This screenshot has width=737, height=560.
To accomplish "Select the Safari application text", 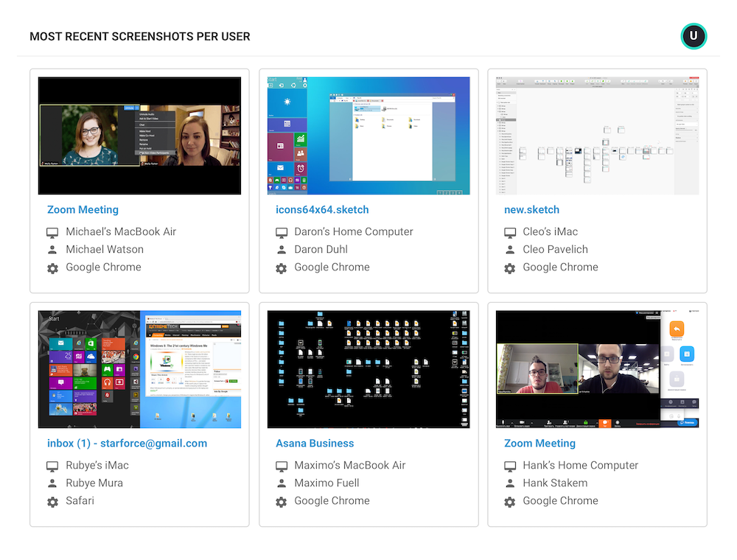I will (x=80, y=501).
